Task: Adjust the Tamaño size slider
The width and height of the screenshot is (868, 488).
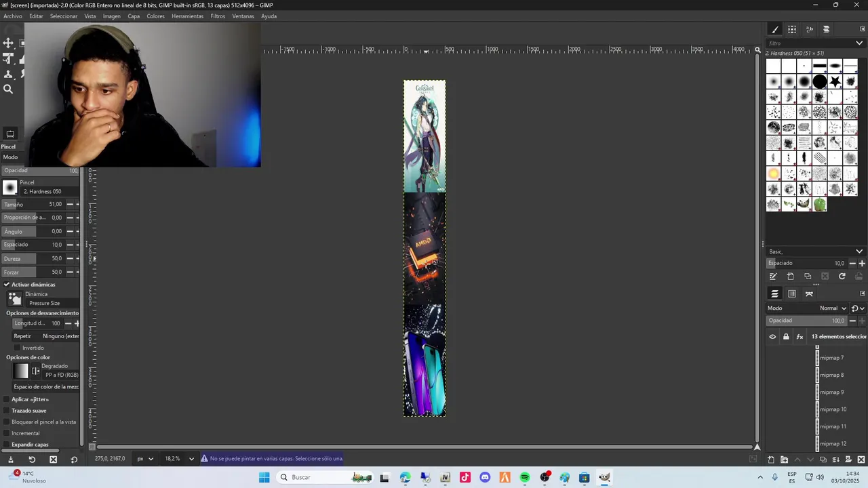Action: (x=33, y=204)
